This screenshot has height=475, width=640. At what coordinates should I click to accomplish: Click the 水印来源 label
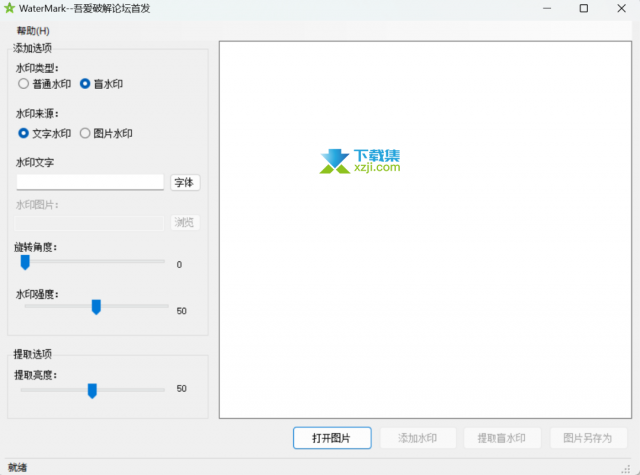coord(37,113)
